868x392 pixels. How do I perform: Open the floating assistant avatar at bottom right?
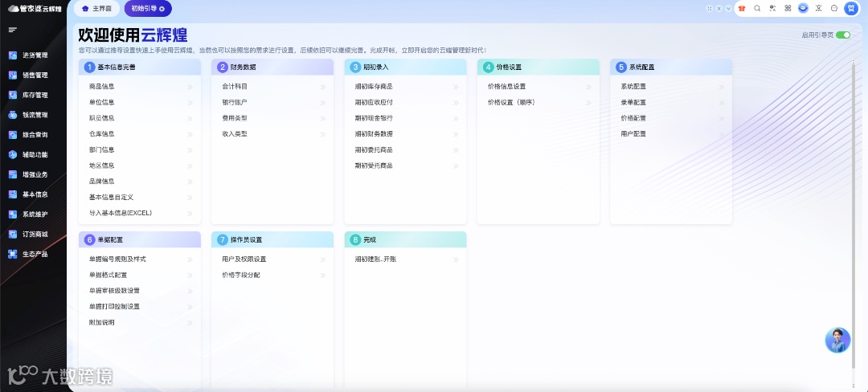tap(837, 340)
